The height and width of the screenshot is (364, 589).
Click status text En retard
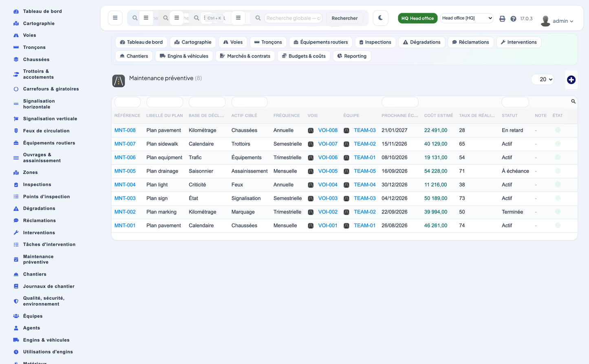point(512,130)
